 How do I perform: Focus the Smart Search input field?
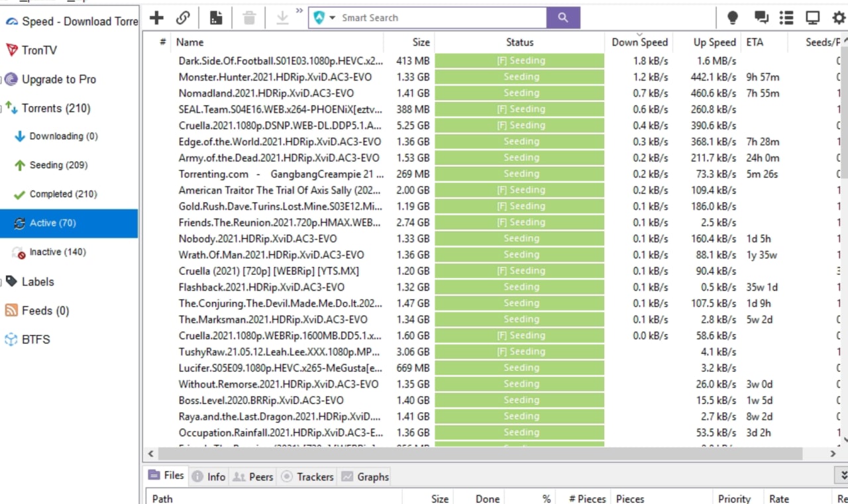pyautogui.click(x=443, y=18)
